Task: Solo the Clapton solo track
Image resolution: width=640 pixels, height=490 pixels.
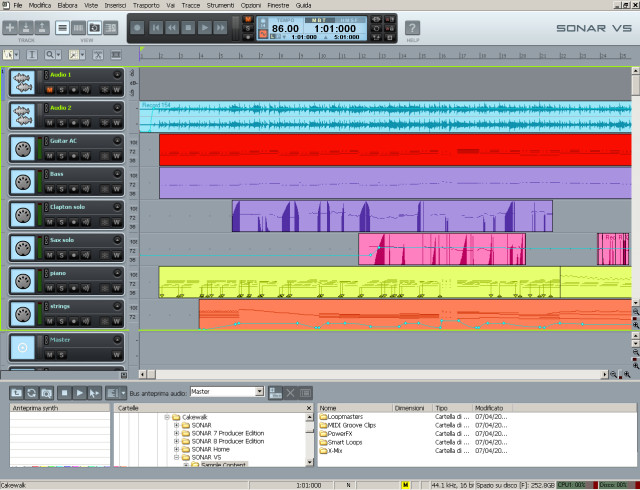Action: coord(60,222)
